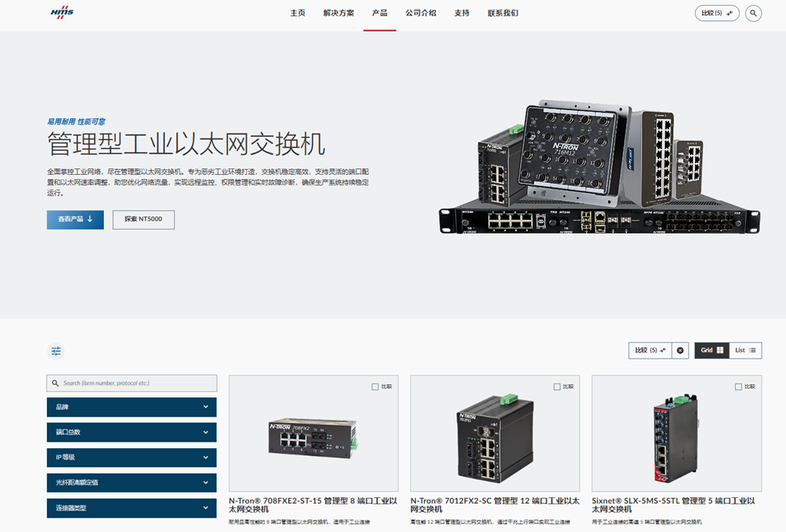Go to 主页 in the navigation
Screen dimensions: 786x532
point(297,13)
